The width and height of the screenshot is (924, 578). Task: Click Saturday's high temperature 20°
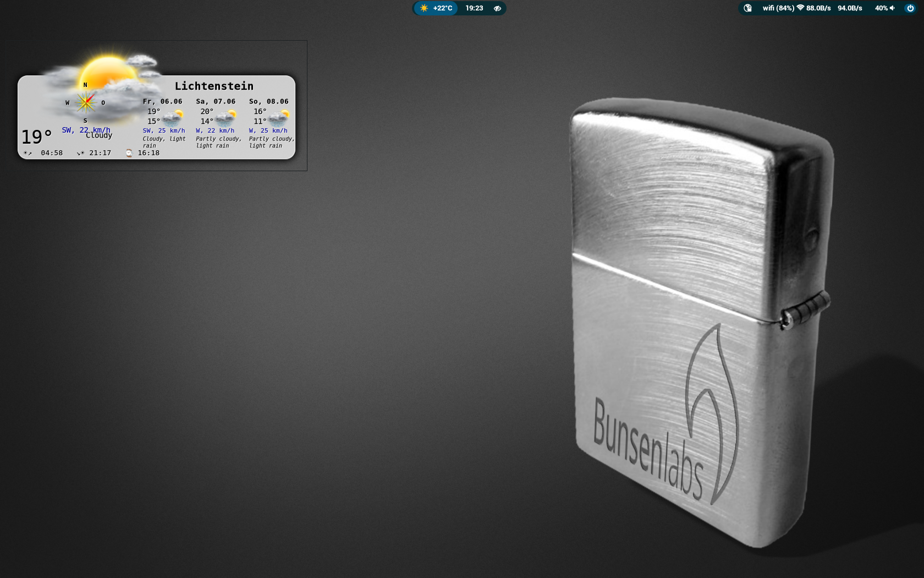[x=207, y=111]
